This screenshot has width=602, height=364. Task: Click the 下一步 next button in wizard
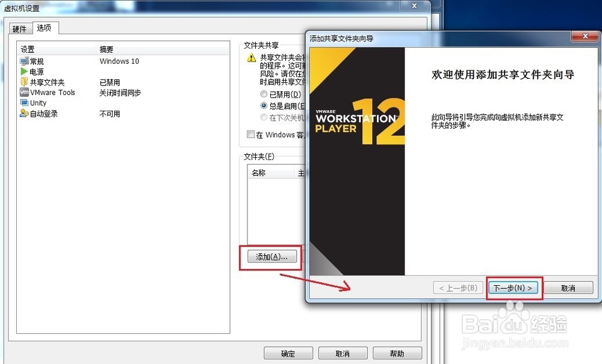click(x=513, y=288)
